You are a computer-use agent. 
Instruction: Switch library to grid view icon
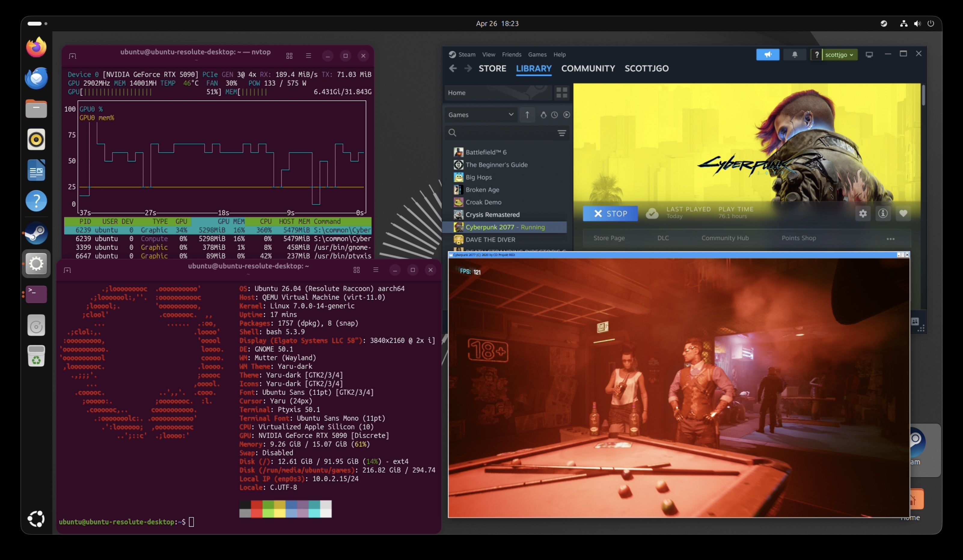point(561,93)
